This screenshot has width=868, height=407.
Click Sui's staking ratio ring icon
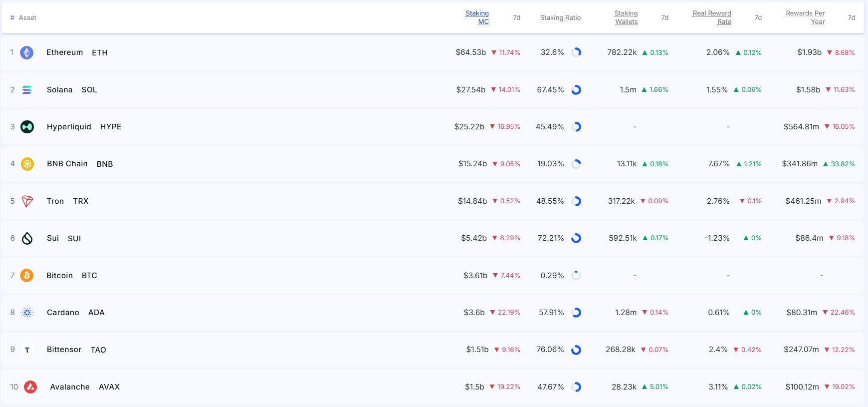(x=576, y=238)
